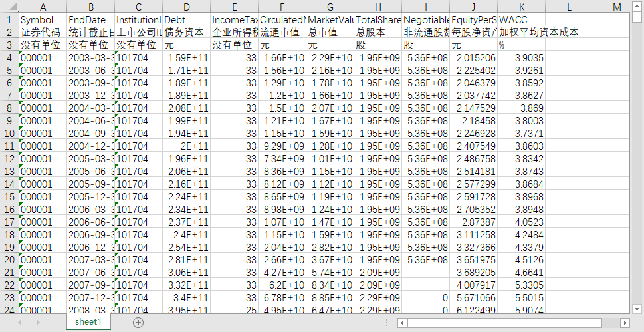The image size is (644, 332).
Task: Click circulated value 6.2E+10
Action: pyautogui.click(x=282, y=285)
